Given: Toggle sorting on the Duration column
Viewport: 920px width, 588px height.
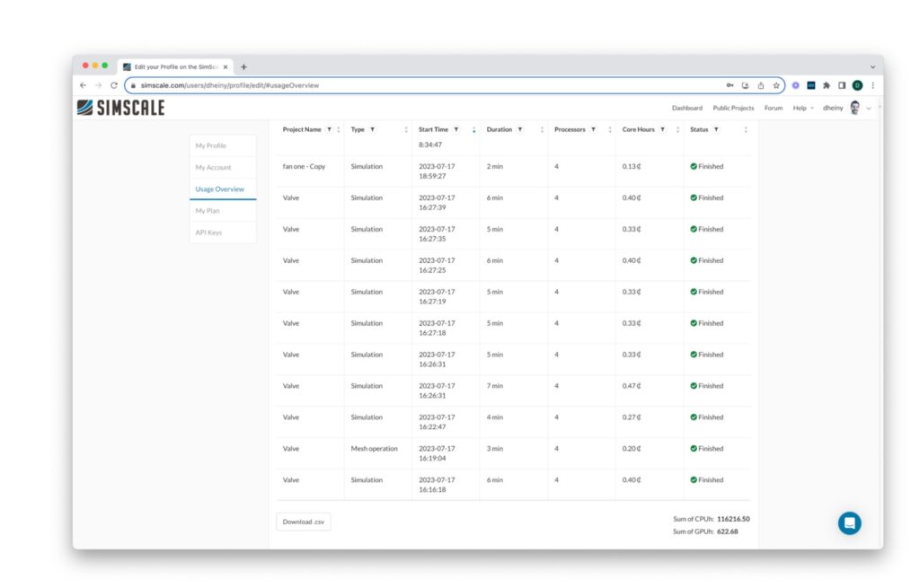Looking at the screenshot, I should click(542, 129).
